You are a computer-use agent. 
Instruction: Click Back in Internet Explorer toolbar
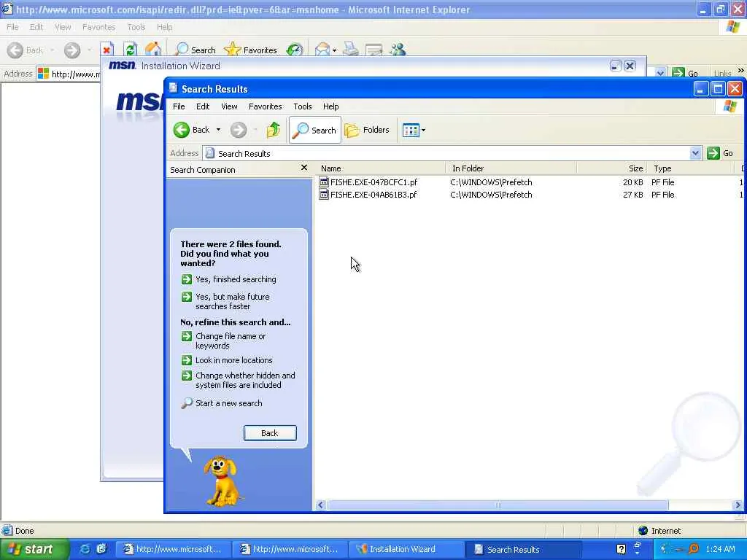pyautogui.click(x=26, y=50)
